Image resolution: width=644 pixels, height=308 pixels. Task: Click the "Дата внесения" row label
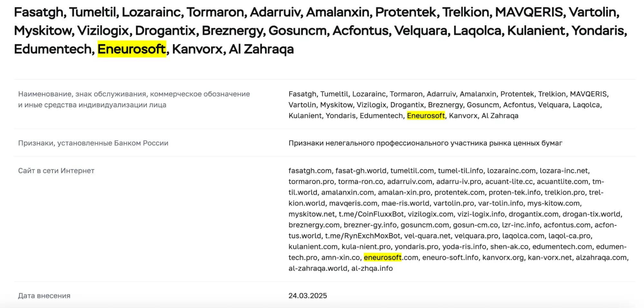coord(44,296)
